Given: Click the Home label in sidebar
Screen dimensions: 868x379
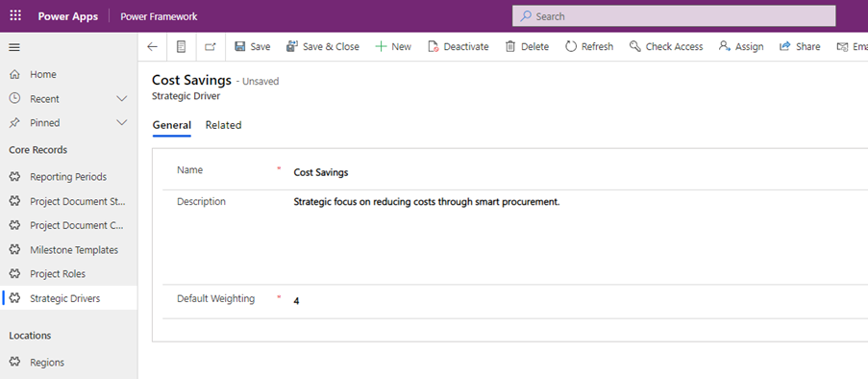Looking at the screenshot, I should click(x=43, y=74).
